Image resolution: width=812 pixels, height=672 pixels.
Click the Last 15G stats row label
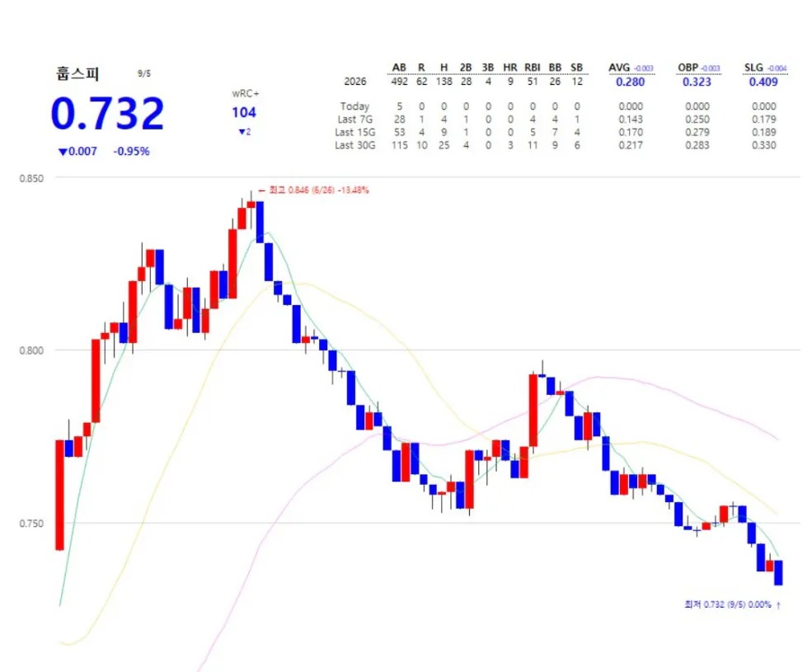tap(354, 132)
